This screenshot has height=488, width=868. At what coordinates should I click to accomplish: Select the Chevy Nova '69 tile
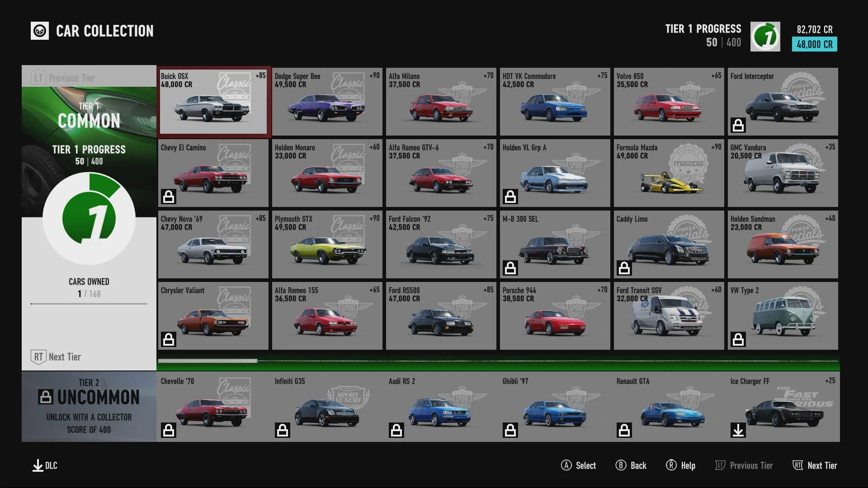[x=213, y=244]
